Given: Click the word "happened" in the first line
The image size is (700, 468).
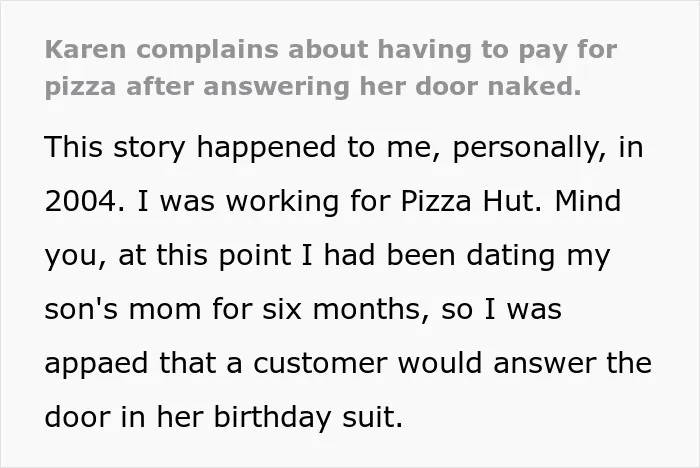Looking at the screenshot, I should (x=266, y=148).
